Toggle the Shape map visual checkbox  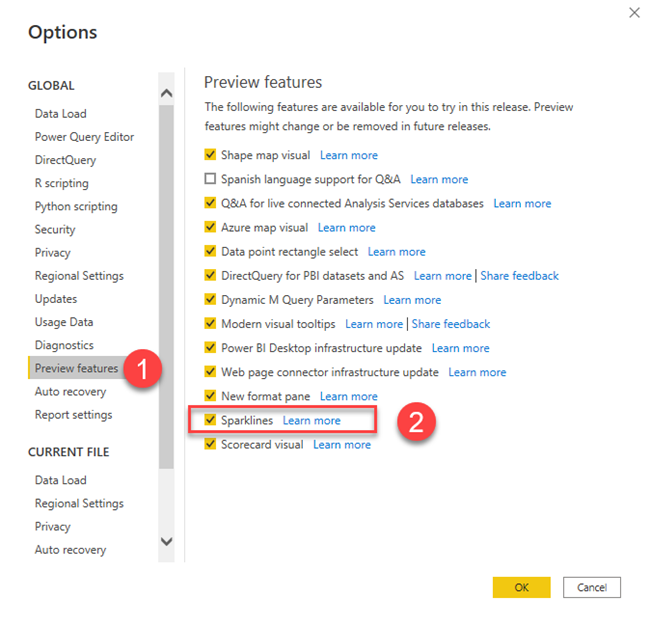coord(210,155)
